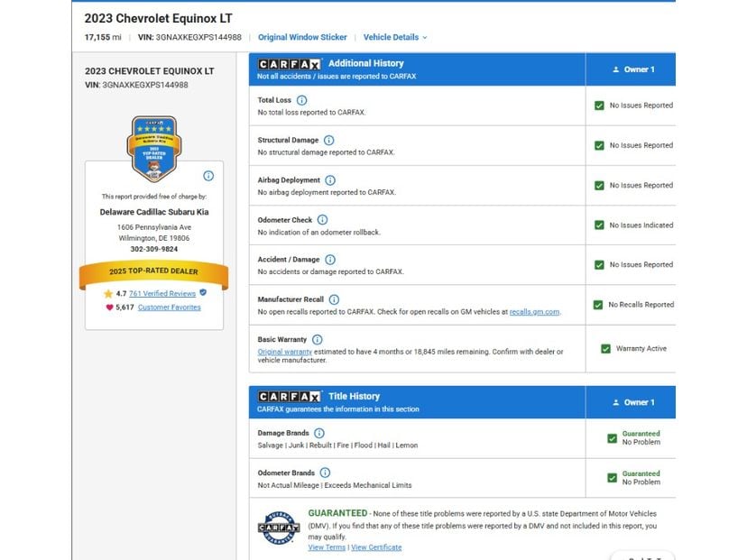This screenshot has width=747, height=560.
Task: Open the Damage Brands info icon
Action: pos(319,433)
